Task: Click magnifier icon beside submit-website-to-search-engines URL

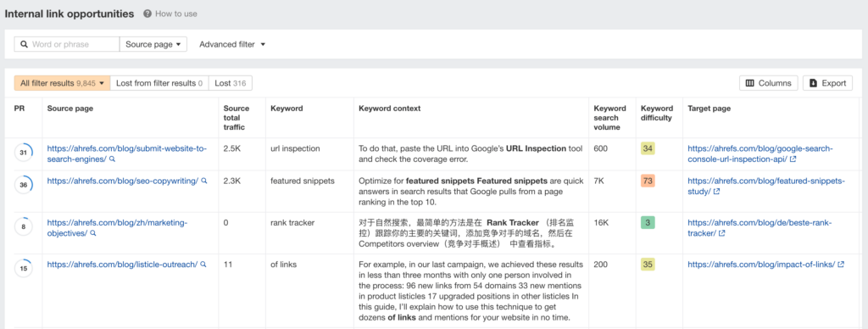Action: (x=113, y=159)
